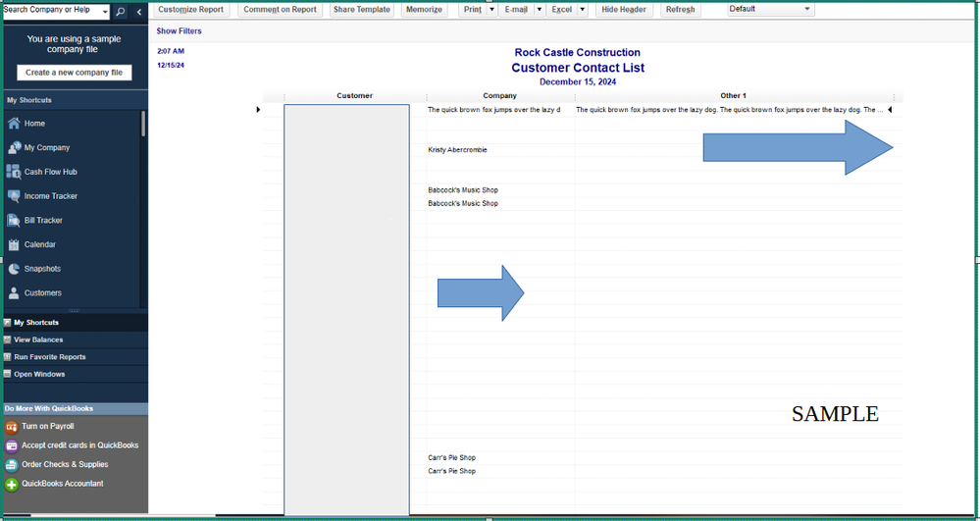Screen dimensions: 980x521
Task: Open the Print dropdown arrow
Action: coord(491,10)
